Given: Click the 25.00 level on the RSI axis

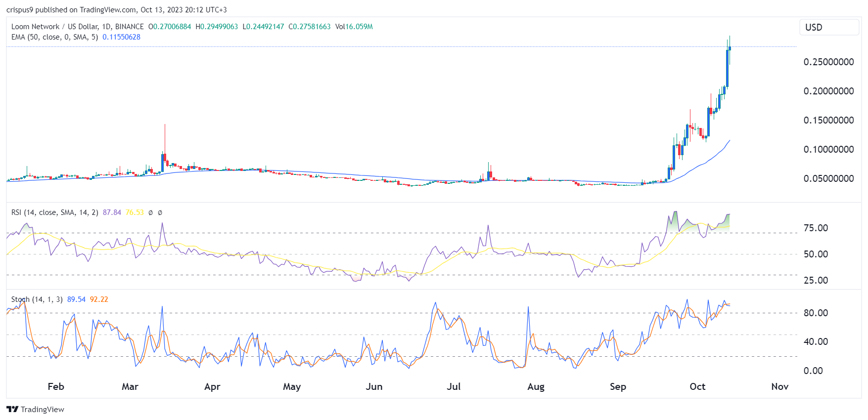Looking at the screenshot, I should tap(816, 280).
